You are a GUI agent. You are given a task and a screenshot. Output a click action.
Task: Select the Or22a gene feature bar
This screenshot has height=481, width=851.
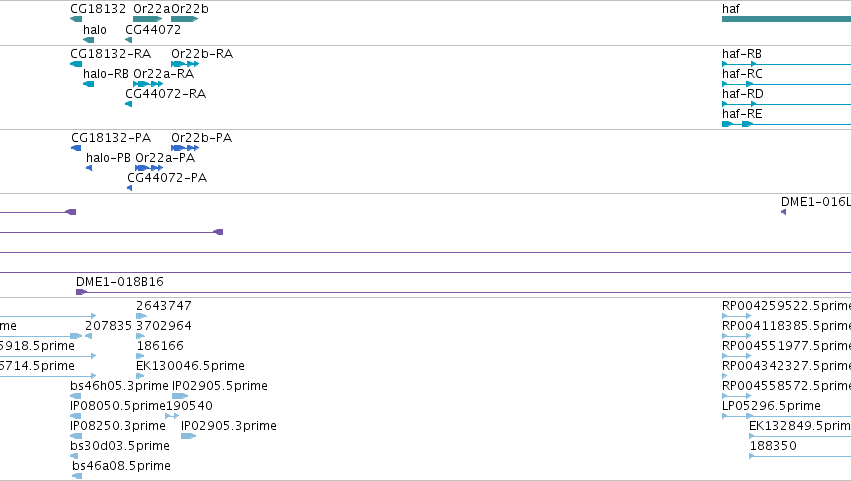point(148,19)
